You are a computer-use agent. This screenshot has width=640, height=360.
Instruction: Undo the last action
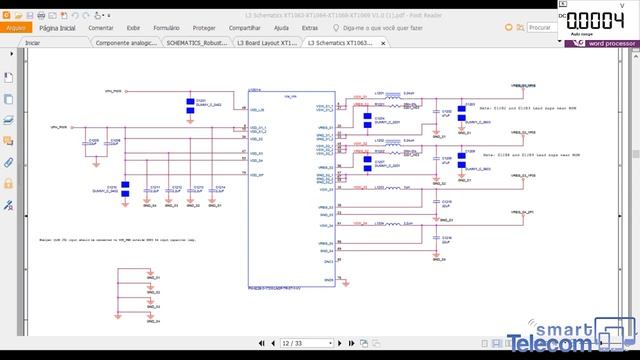pyautogui.click(x=75, y=16)
